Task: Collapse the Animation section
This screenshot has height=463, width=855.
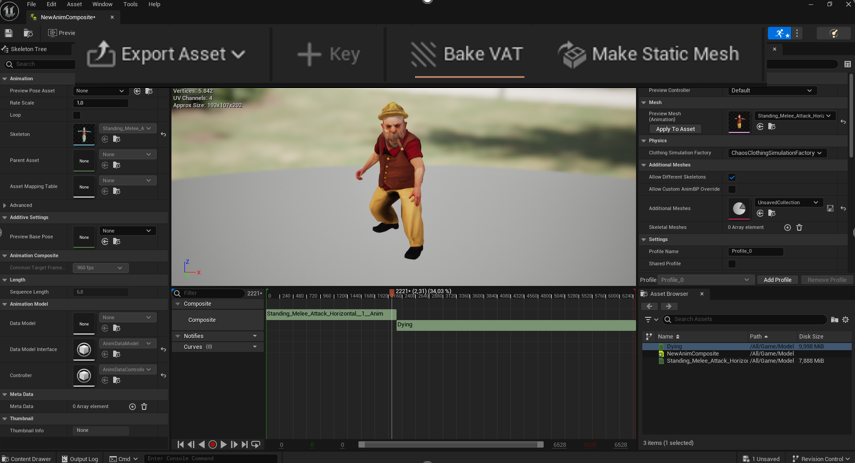Action: 5,79
